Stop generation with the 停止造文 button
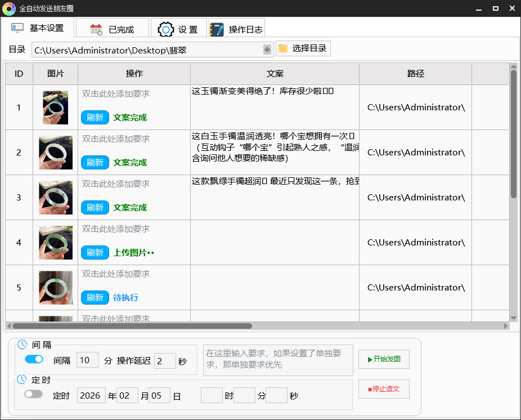The height and width of the screenshot is (420, 521). click(x=384, y=388)
